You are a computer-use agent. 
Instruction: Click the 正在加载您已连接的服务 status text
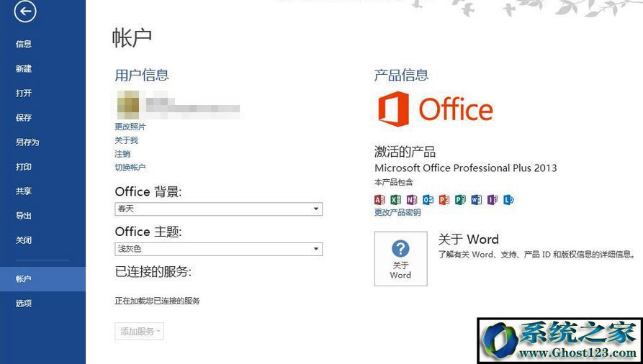pyautogui.click(x=157, y=301)
